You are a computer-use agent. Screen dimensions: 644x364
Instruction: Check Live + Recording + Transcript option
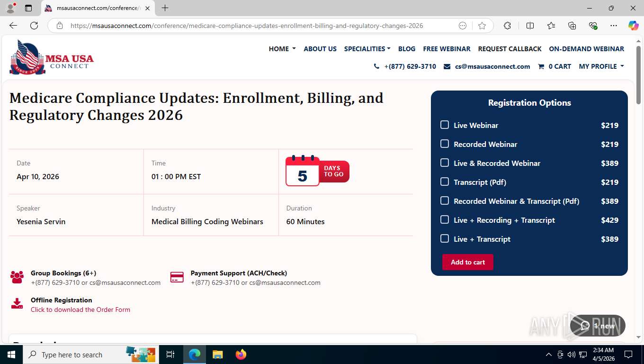pos(445,219)
